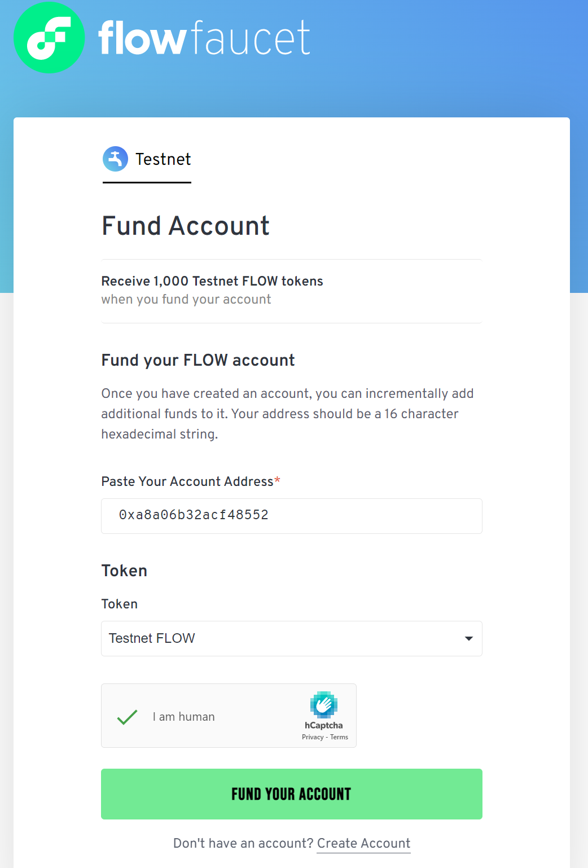Click the hCaptcha hand logo

[323, 704]
